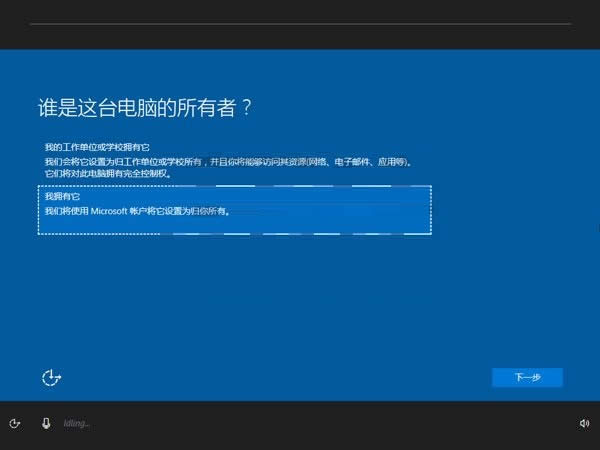Click empty space right of 我拥有它 inside highlighted box

[x=300, y=198]
